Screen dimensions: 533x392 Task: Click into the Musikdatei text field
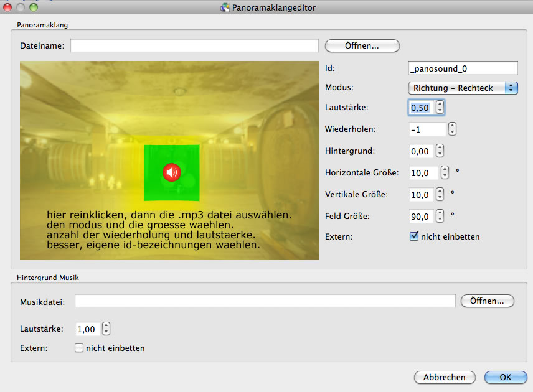(265, 301)
